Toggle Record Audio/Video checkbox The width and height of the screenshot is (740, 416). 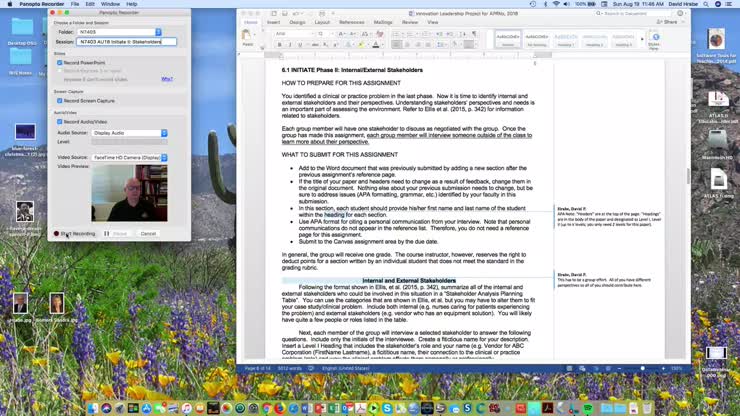(x=59, y=122)
